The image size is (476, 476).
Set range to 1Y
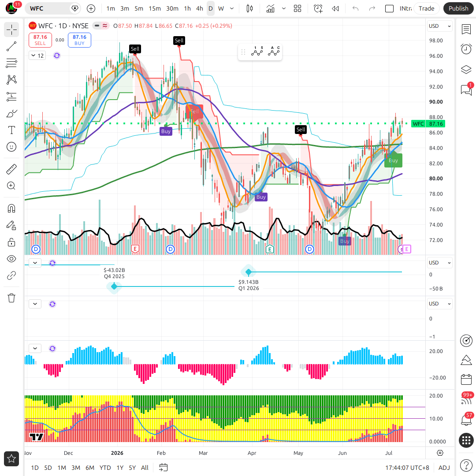(x=120, y=468)
